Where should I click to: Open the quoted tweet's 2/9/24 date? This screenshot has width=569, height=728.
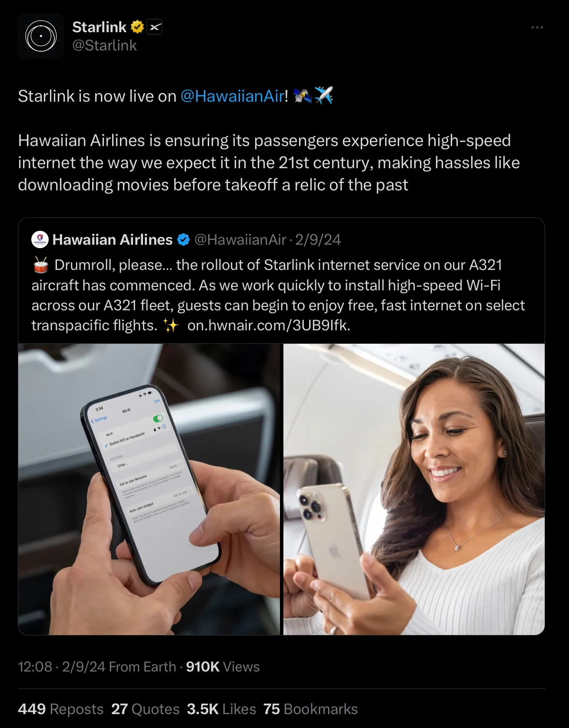pos(318,239)
